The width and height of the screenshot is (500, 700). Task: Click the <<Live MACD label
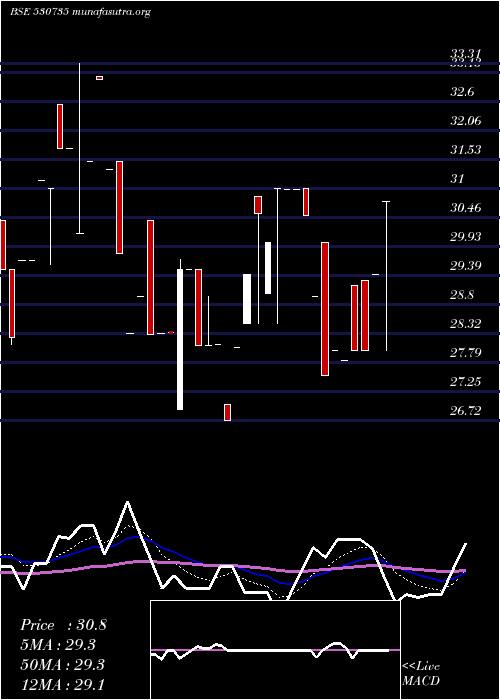point(421,673)
